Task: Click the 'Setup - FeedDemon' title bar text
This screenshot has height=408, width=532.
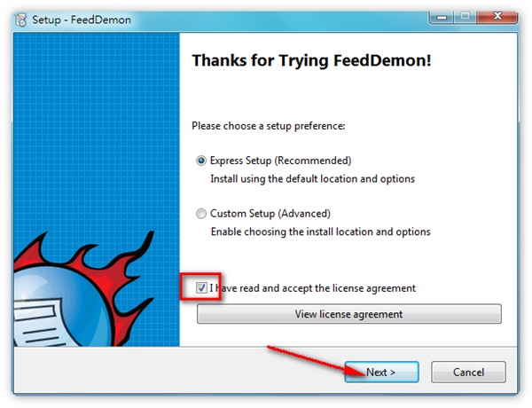Action: click(82, 20)
